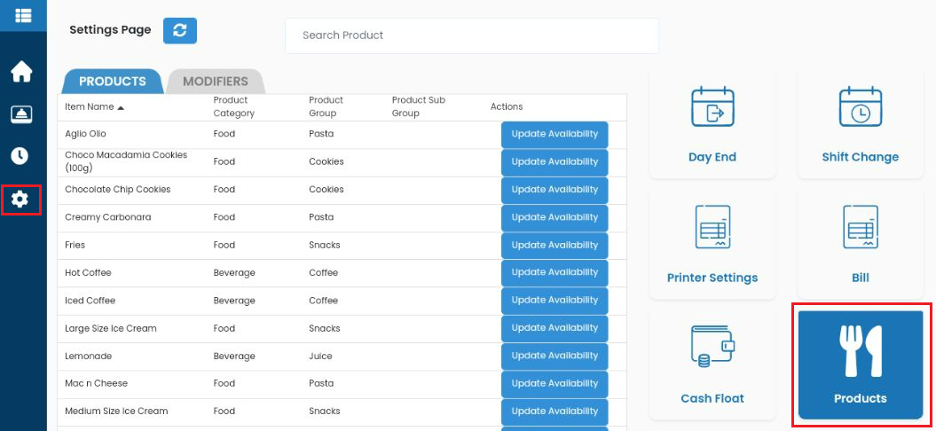The height and width of the screenshot is (432, 936).
Task: Open the hamburger menu icon at top left
Action: [23, 16]
